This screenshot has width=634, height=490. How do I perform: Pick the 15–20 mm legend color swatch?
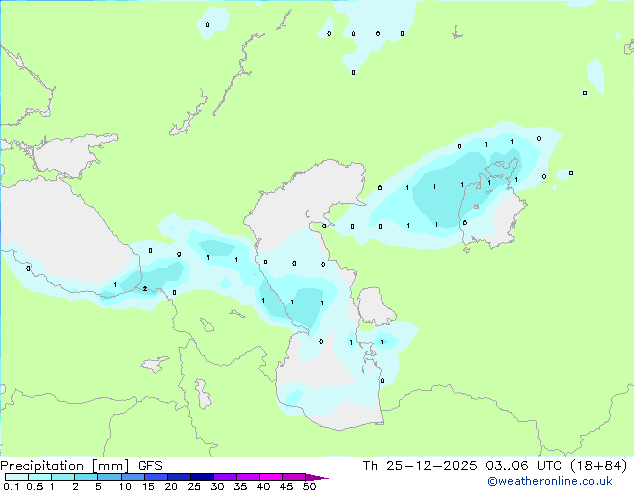point(155,477)
